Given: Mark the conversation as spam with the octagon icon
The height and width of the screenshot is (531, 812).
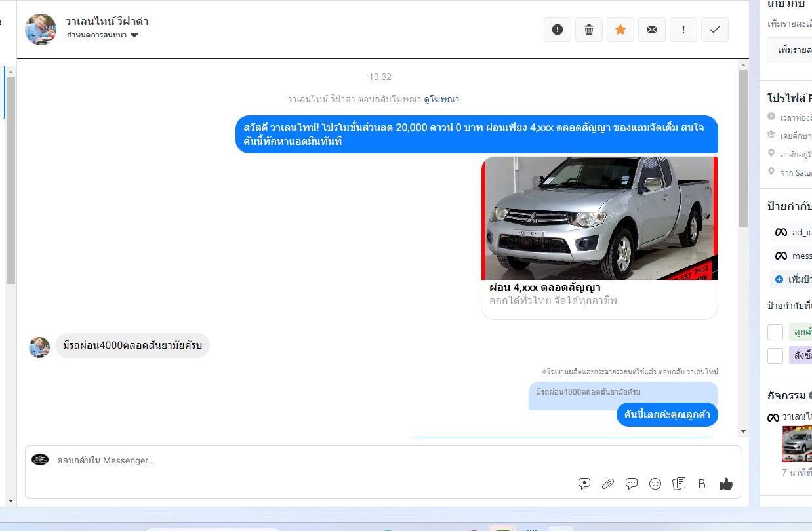Looking at the screenshot, I should click(558, 29).
